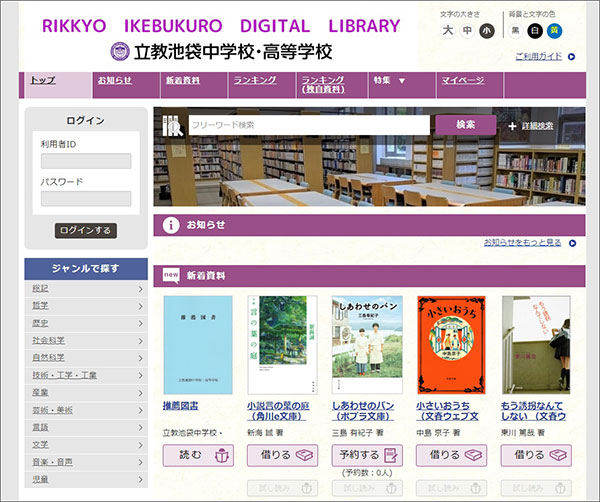Open the マイページ tab

pyautogui.click(x=470, y=85)
